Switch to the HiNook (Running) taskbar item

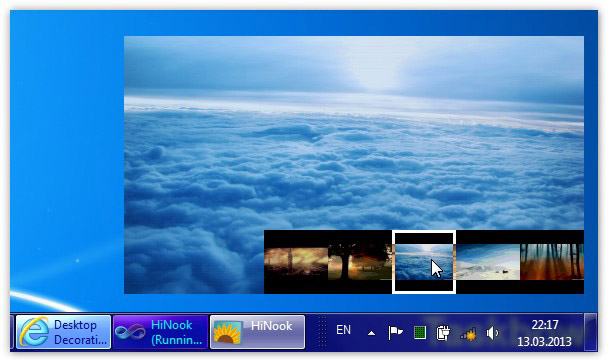161,332
